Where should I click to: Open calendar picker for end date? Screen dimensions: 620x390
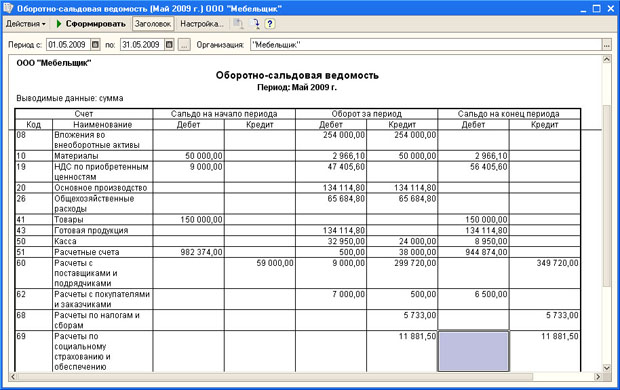pyautogui.click(x=169, y=45)
